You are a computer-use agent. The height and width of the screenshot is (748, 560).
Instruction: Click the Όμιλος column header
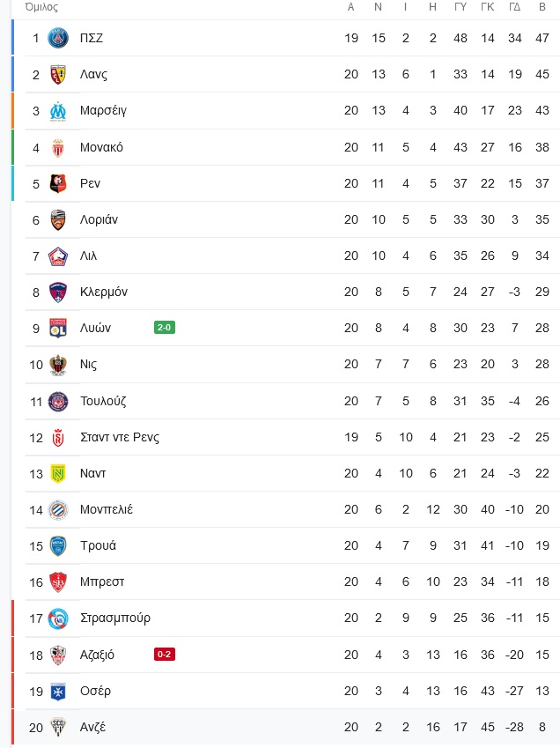tap(41, 7)
